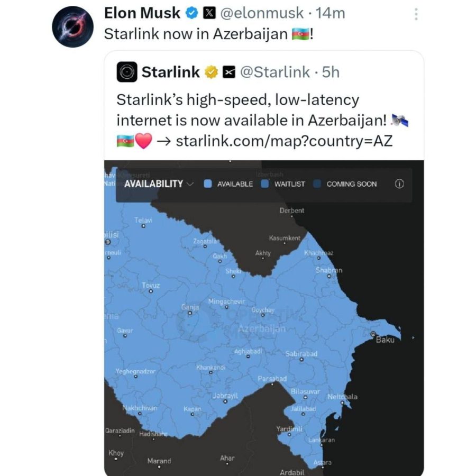The image size is (476, 476).
Task: Click the Ganja city marker on map
Action: 190,313
